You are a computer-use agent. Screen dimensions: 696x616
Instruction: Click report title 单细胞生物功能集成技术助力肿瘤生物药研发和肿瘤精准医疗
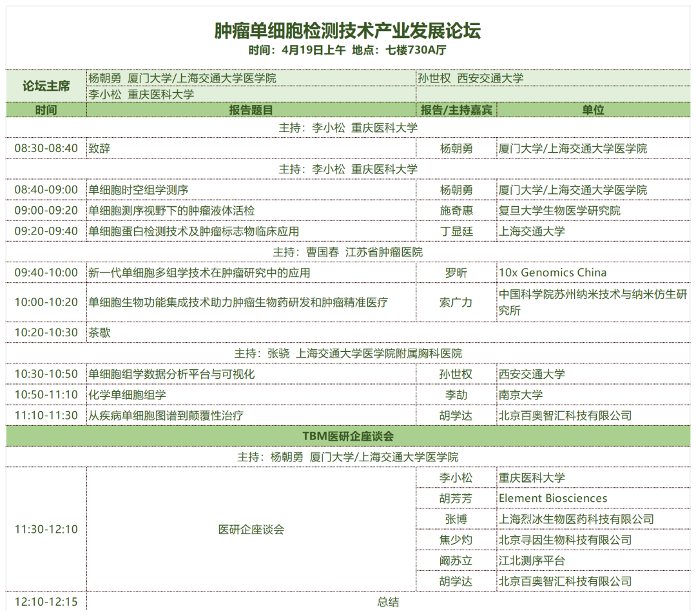pyautogui.click(x=238, y=303)
